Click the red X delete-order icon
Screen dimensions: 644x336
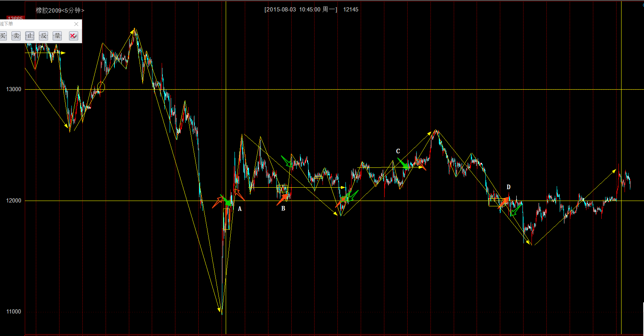[73, 36]
